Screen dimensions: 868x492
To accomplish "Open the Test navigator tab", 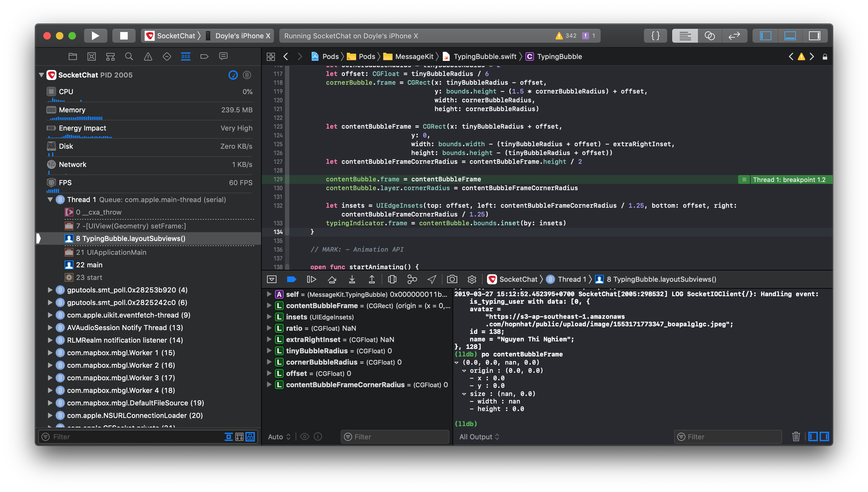I will pos(167,56).
